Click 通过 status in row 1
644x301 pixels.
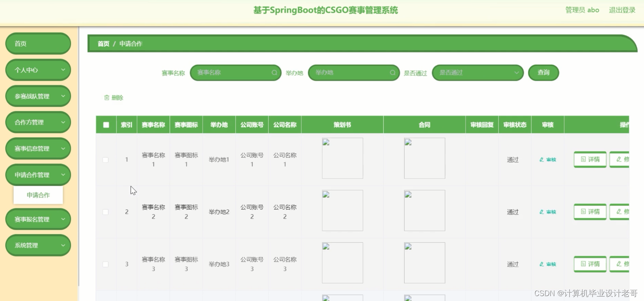tap(513, 160)
